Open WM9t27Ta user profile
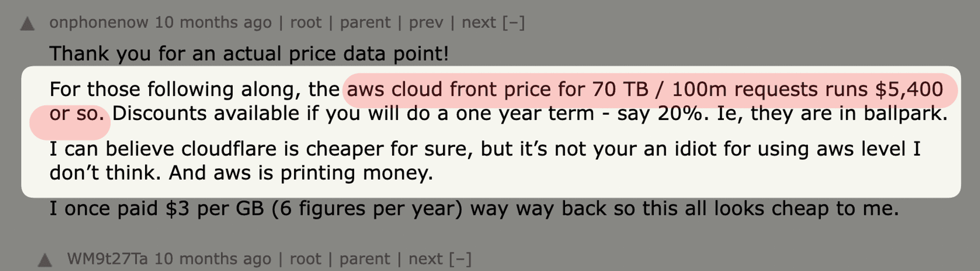This screenshot has height=271, width=980. pos(107,259)
